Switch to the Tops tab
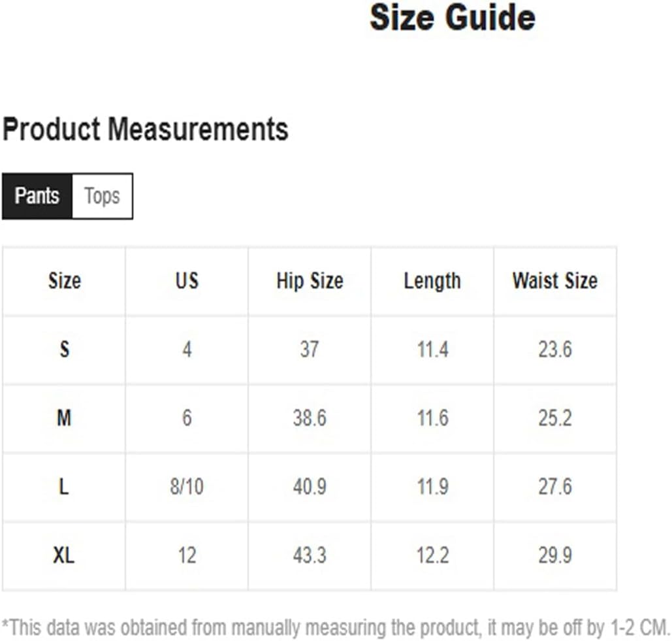The width and height of the screenshot is (672, 641). click(103, 197)
